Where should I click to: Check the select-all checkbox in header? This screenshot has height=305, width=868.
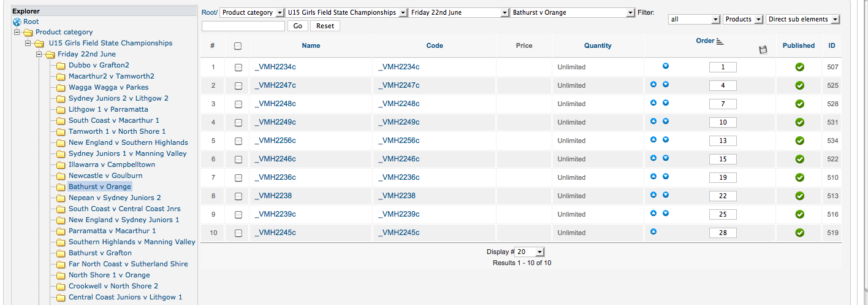(x=238, y=45)
